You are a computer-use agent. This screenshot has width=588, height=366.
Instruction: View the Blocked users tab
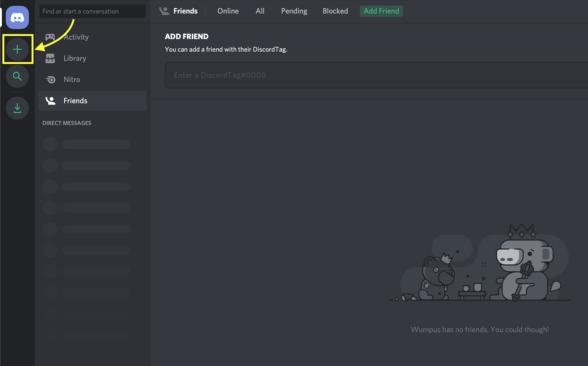[335, 11]
